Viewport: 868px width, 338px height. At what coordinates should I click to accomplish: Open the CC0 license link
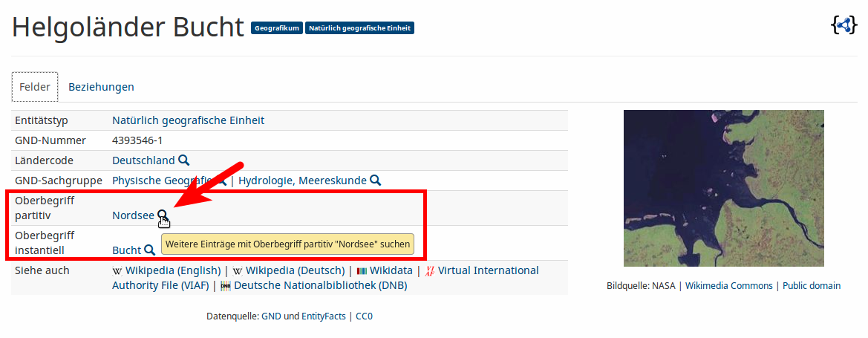[x=364, y=316]
